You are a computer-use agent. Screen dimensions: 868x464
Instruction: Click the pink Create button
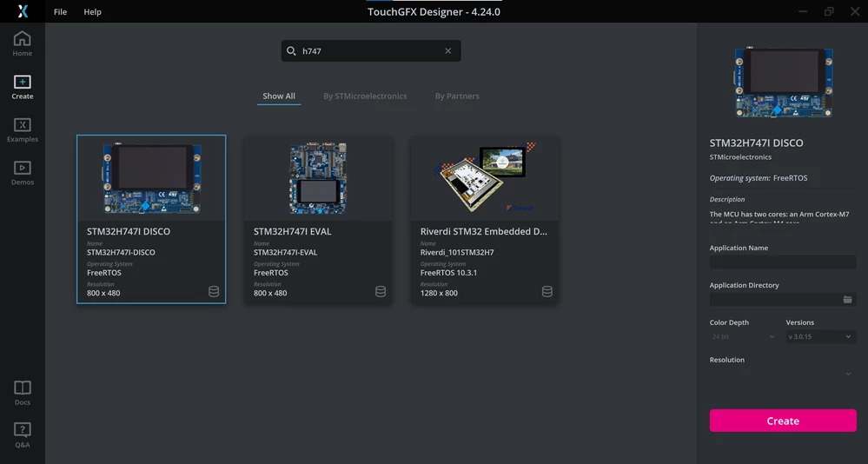click(783, 421)
